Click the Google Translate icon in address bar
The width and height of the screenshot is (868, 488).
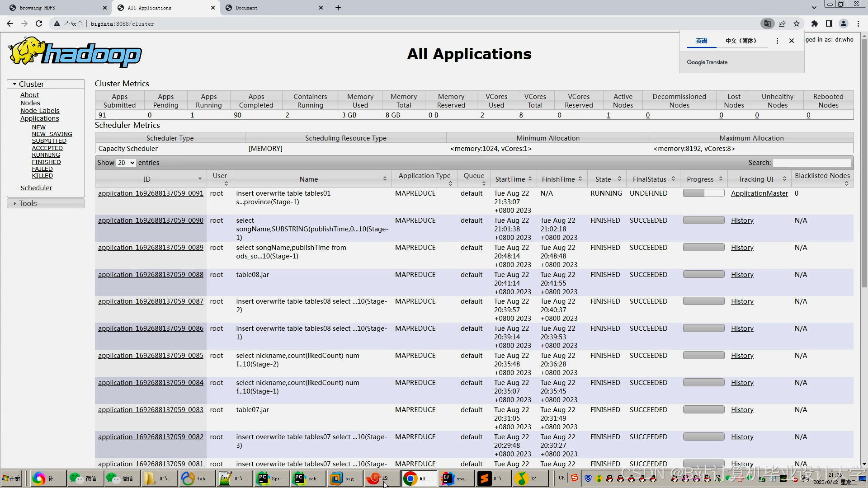[767, 23]
